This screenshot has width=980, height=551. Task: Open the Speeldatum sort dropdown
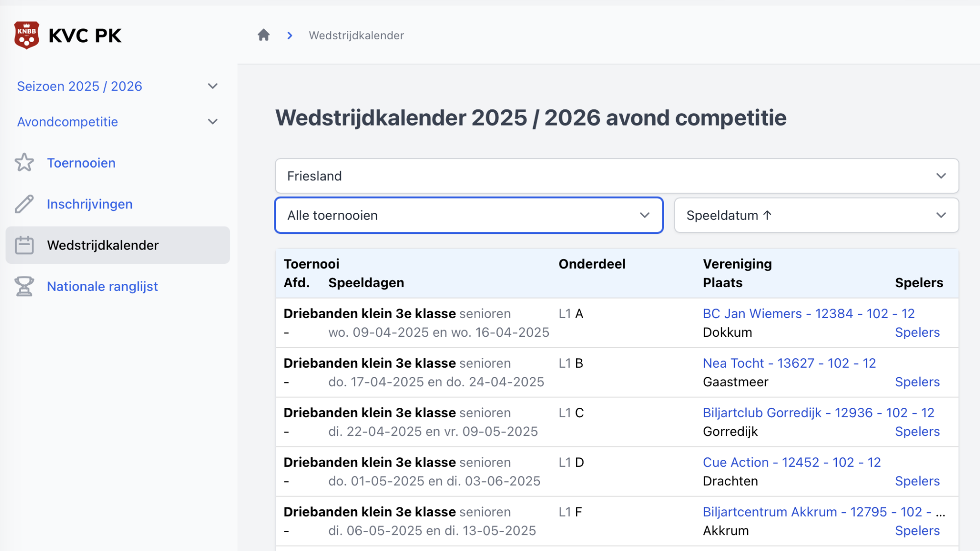click(x=816, y=215)
